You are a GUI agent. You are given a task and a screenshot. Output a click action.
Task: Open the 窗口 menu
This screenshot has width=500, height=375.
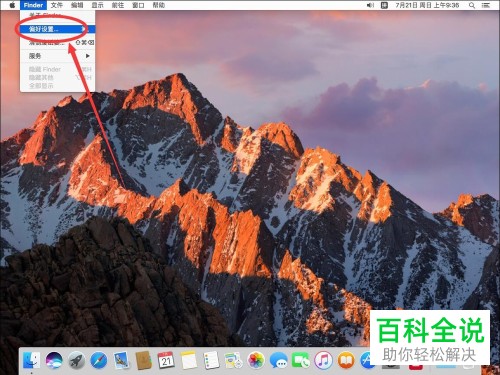(138, 5)
